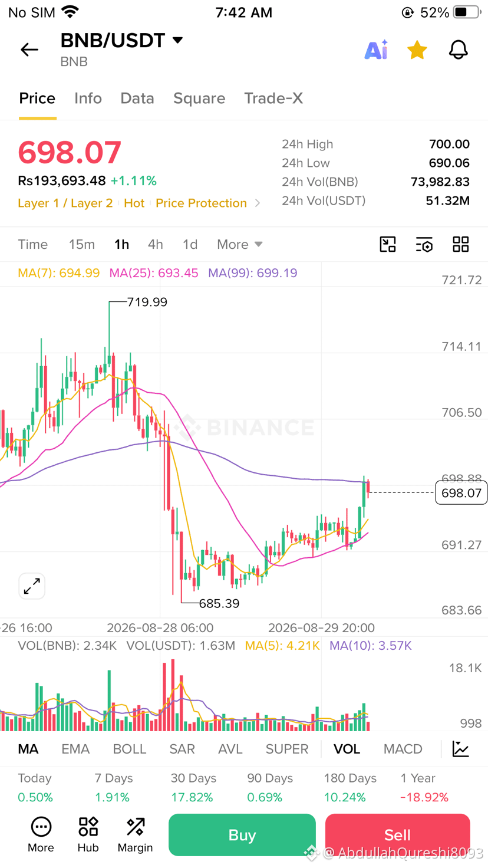The height and width of the screenshot is (868, 488).
Task: Open the Layer 1 / Layer 2 tag
Action: click(x=65, y=203)
